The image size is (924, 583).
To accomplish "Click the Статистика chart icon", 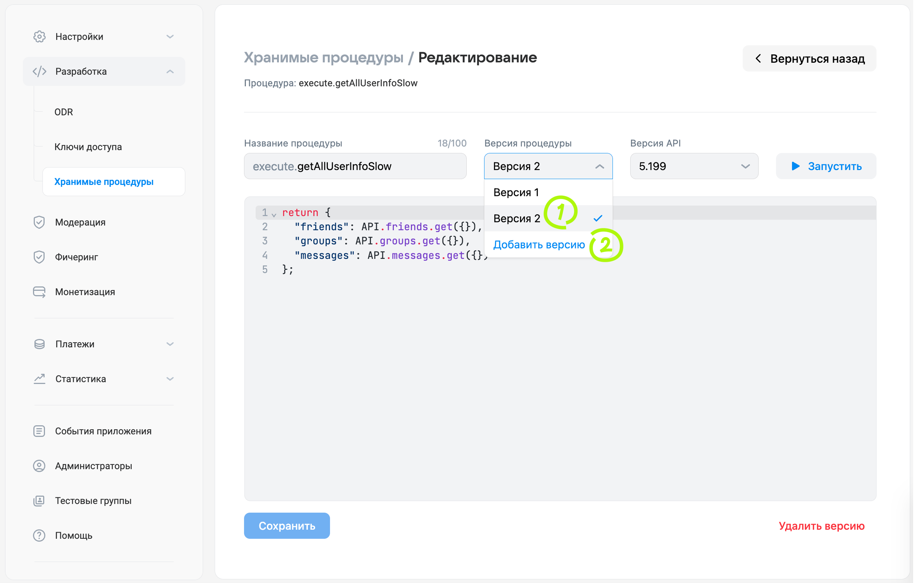I will (39, 379).
